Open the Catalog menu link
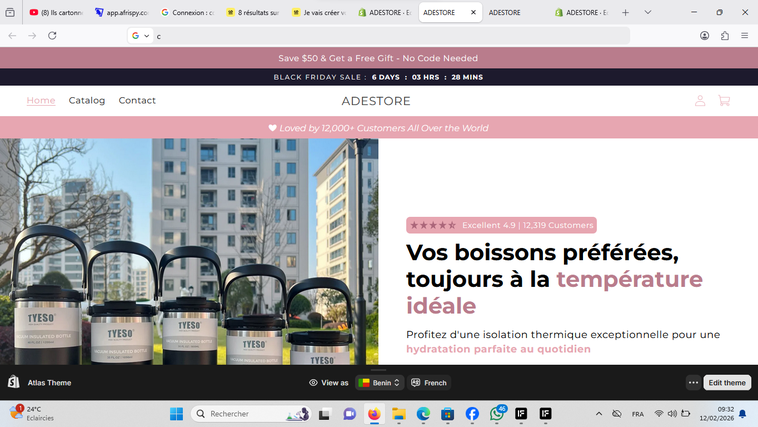Viewport: 758px width, 427px height. click(87, 101)
